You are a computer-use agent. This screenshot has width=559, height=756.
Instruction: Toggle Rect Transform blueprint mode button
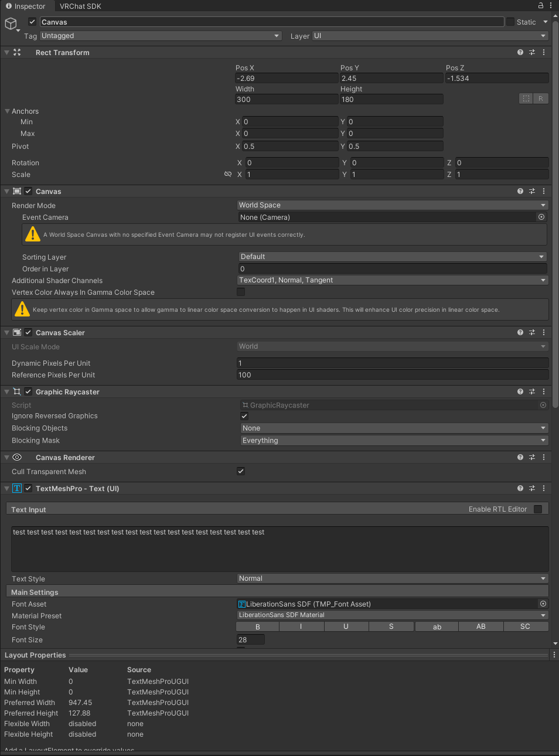click(x=526, y=98)
